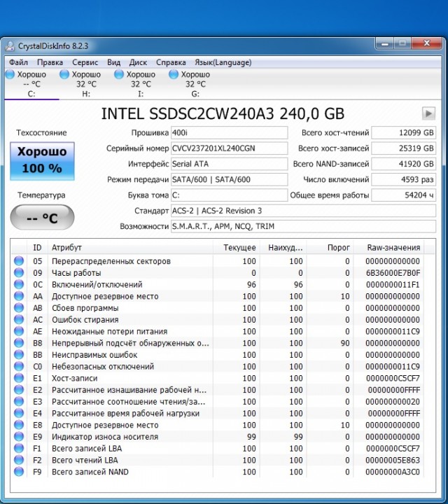Click the status orb for attribute F1
448x504 pixels.
click(19, 448)
